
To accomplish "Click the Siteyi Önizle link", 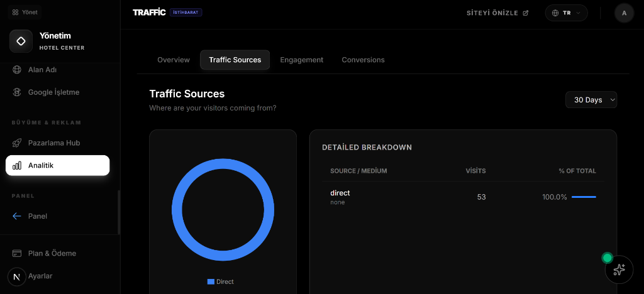I will (497, 13).
